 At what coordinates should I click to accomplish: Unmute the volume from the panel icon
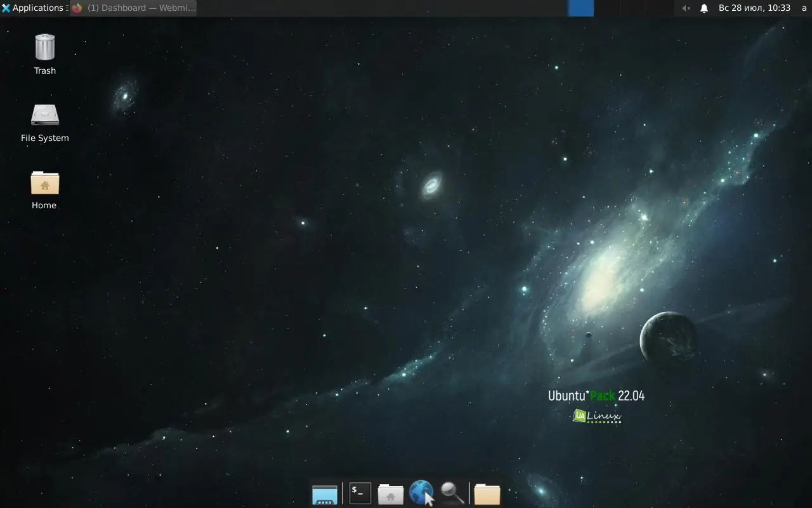coord(686,8)
